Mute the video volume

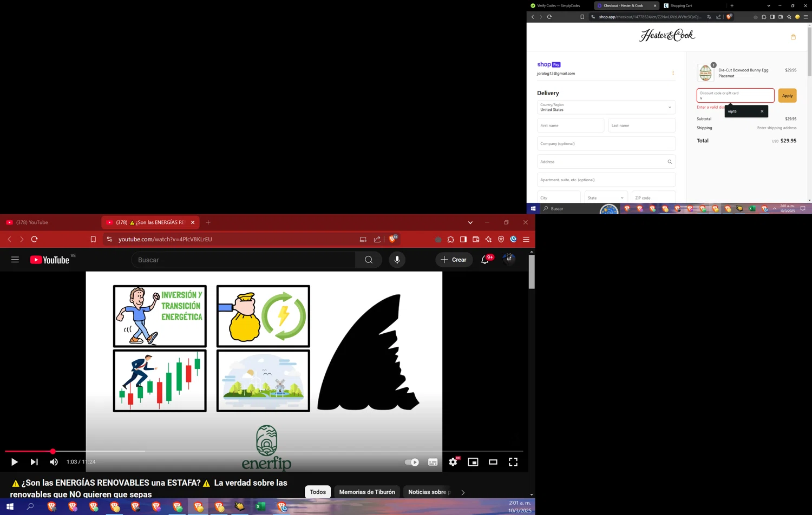[54, 462]
